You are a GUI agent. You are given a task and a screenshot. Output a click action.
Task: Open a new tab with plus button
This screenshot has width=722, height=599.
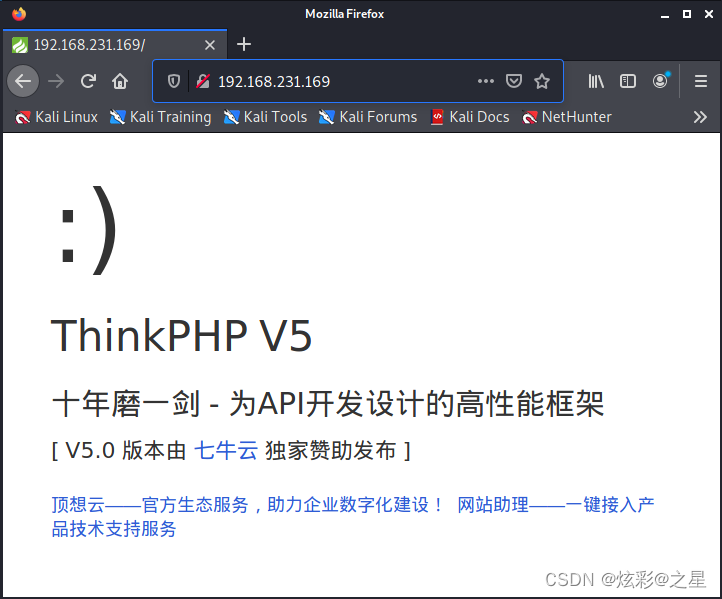click(x=244, y=44)
